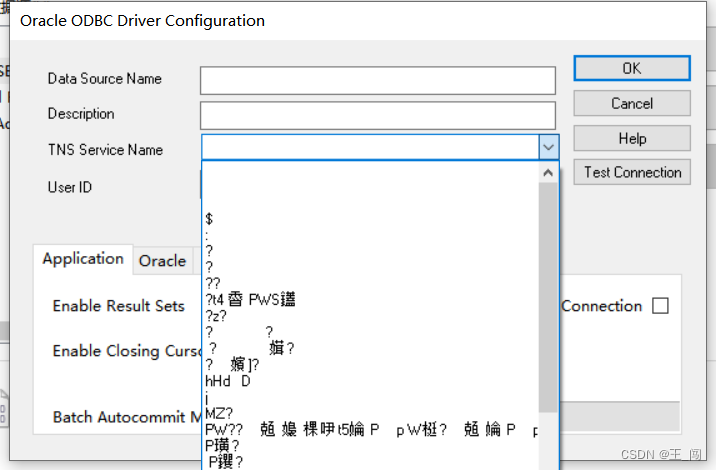The height and width of the screenshot is (470, 716).
Task: Select the '?z?' list entry
Action: coord(370,316)
